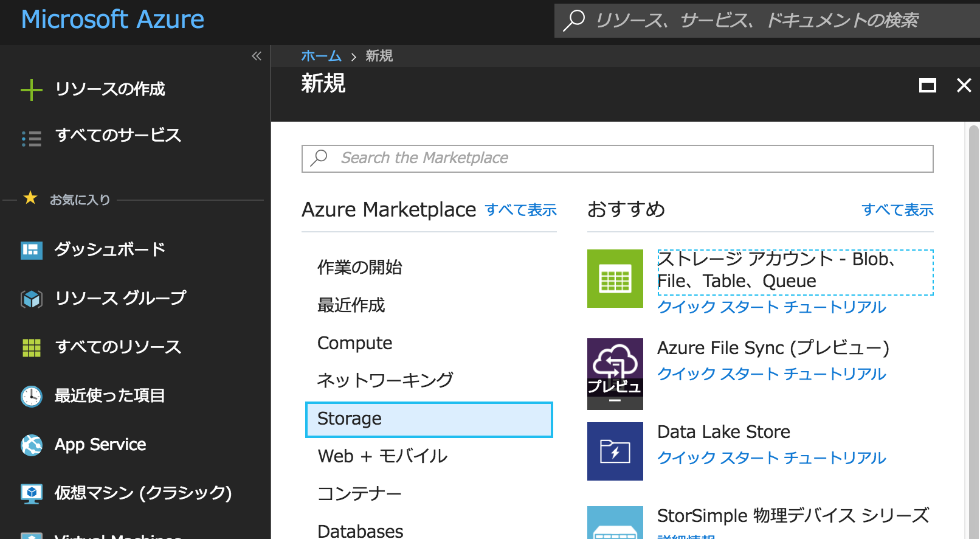Click the cube icon for リソース グループ
Viewport: 980px width, 539px height.
(x=32, y=299)
